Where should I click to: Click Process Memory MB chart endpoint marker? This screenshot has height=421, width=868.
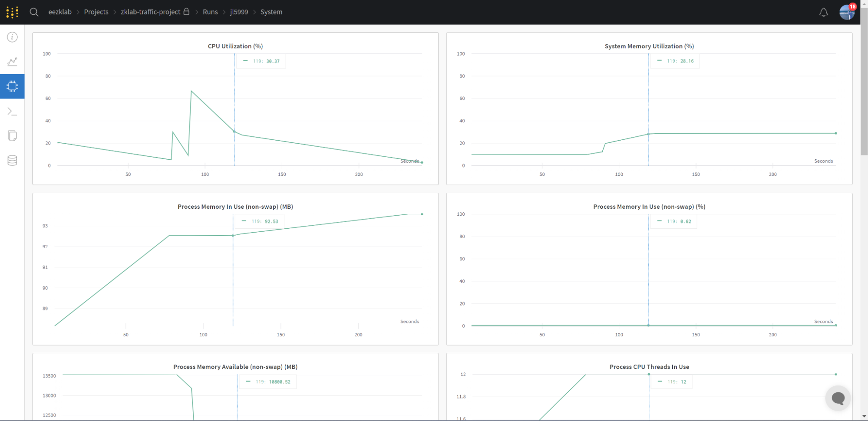click(x=422, y=214)
